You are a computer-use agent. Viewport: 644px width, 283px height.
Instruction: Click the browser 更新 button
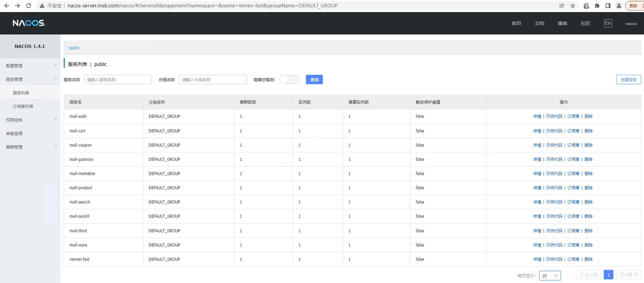[634, 6]
